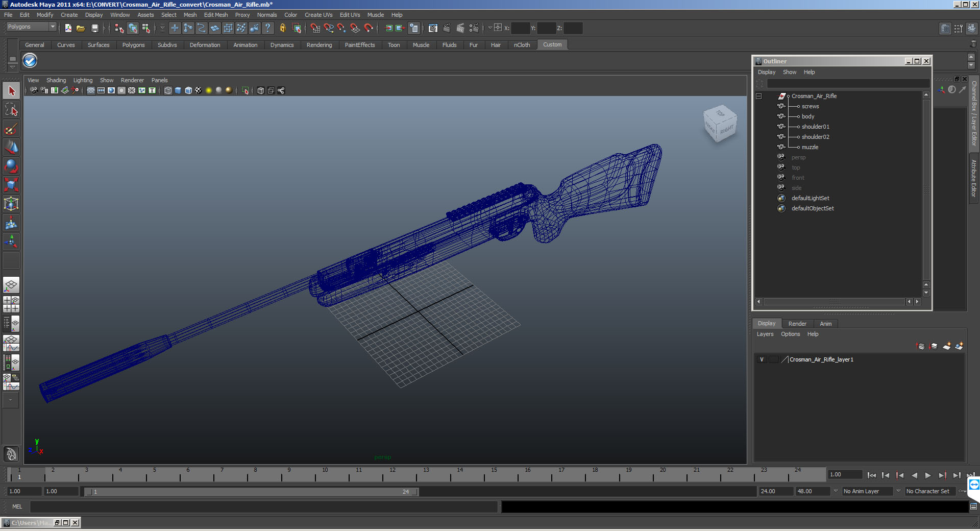Open the Create UVs menu

[318, 15]
